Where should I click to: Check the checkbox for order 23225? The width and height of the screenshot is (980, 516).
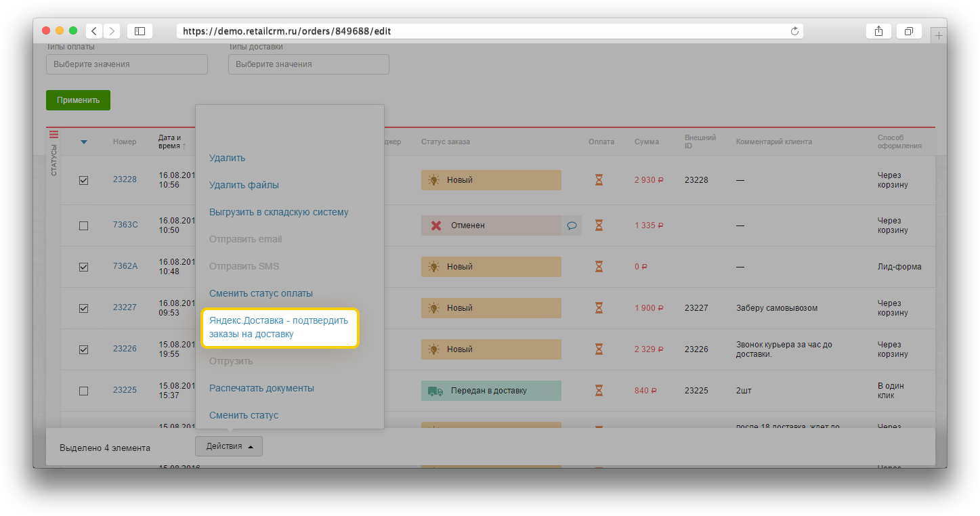(x=83, y=391)
